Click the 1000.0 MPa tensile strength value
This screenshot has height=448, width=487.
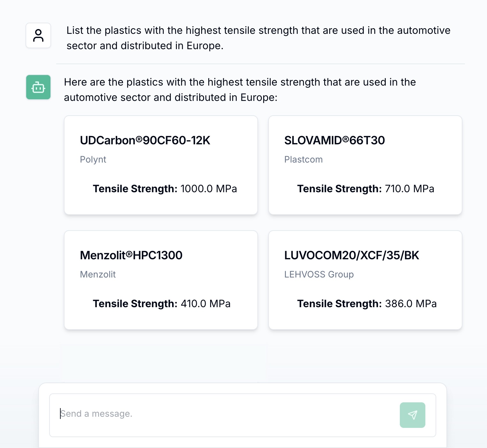pyautogui.click(x=209, y=189)
